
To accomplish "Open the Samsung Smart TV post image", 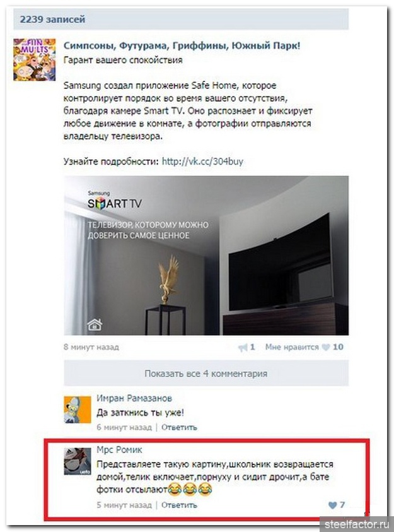I will 206,255.
